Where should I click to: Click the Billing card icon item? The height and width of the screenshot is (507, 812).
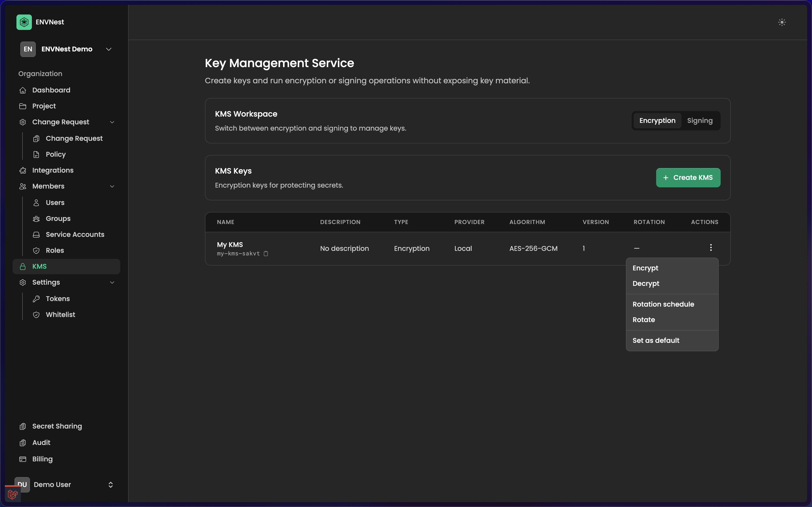click(x=23, y=459)
